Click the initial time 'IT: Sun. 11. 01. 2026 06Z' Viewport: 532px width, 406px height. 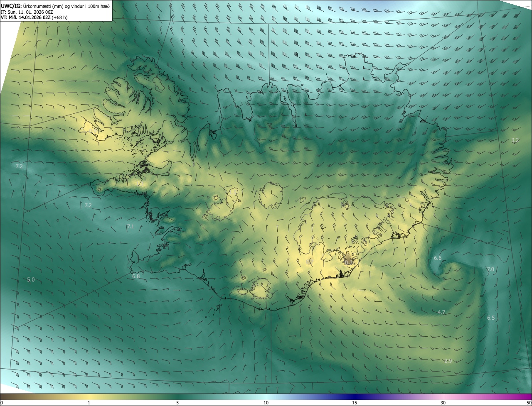(x=27, y=12)
